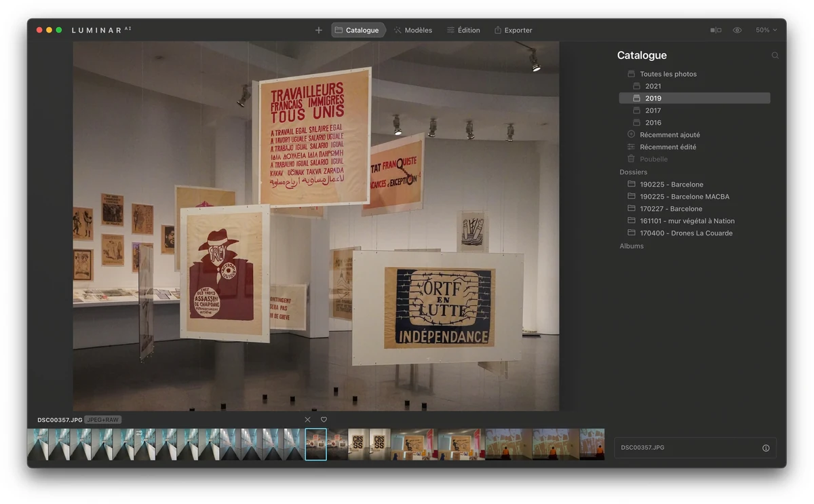Click the Dossiers section header
The width and height of the screenshot is (814, 504).
(633, 172)
